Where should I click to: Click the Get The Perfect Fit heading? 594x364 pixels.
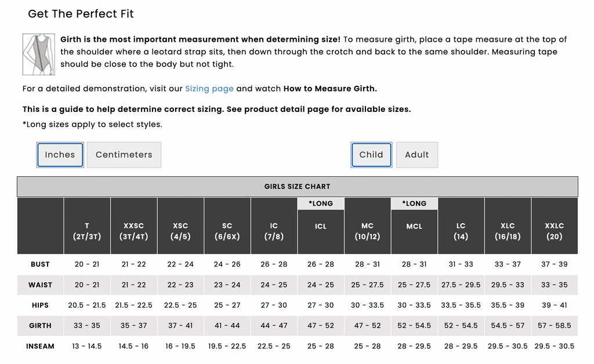(x=81, y=14)
